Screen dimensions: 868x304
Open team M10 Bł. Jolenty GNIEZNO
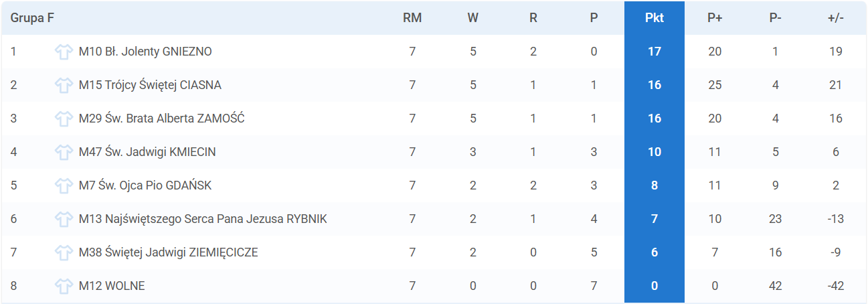click(x=145, y=52)
